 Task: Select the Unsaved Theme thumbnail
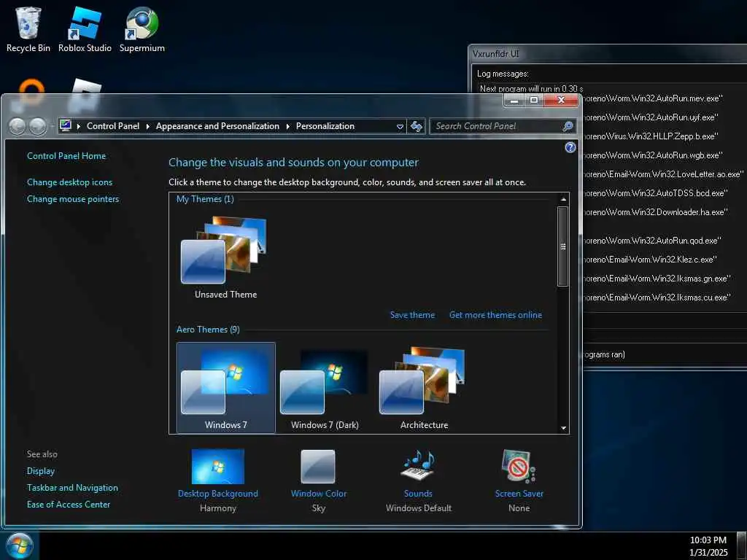225,257
